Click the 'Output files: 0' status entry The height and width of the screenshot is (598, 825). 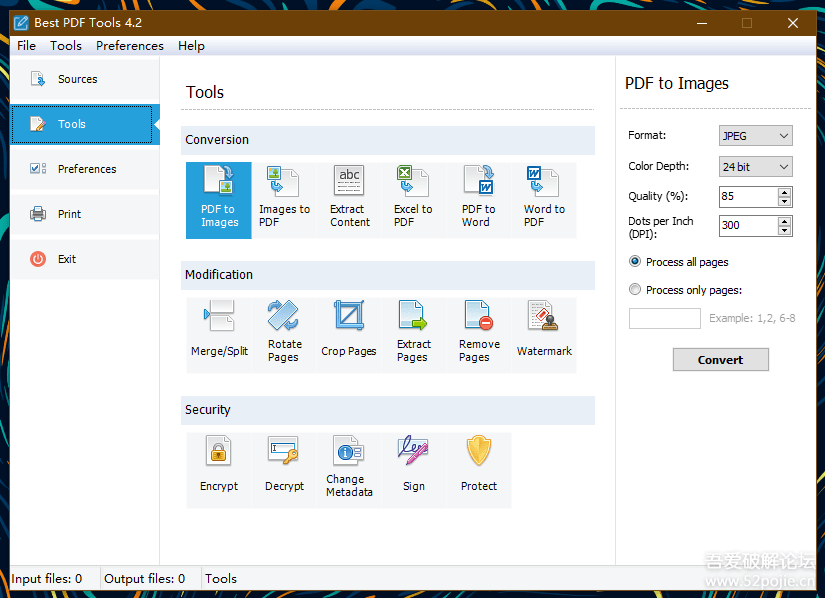(x=145, y=579)
